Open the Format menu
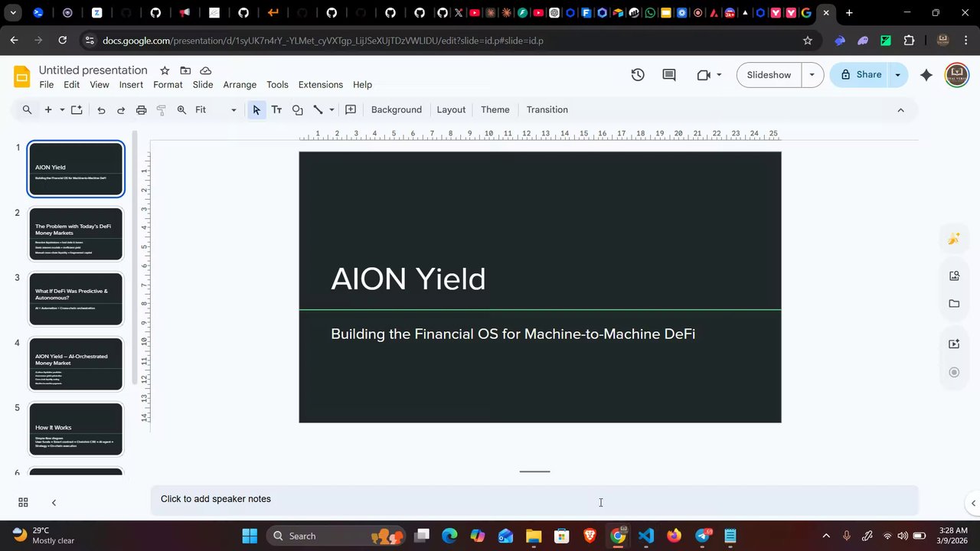Screen dimensions: 980x551 pyautogui.click(x=168, y=85)
